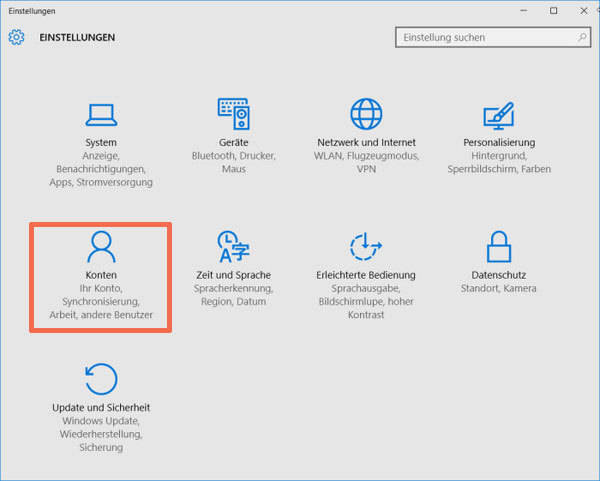Maximize the Einstellungen window
This screenshot has height=481, width=600.
tap(554, 11)
